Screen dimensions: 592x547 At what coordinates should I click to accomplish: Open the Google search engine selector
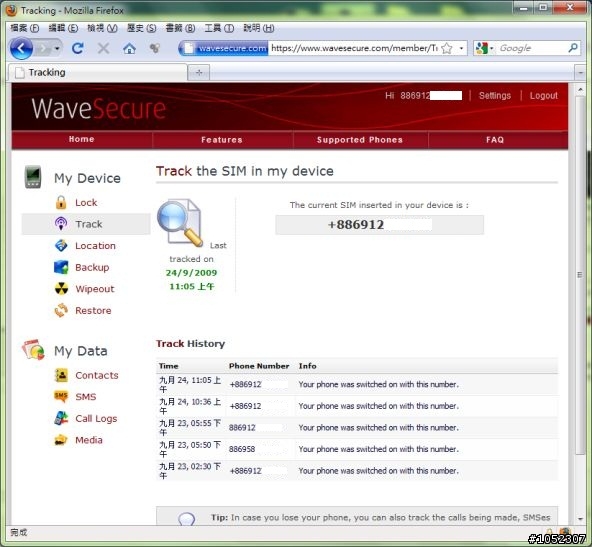(484, 48)
